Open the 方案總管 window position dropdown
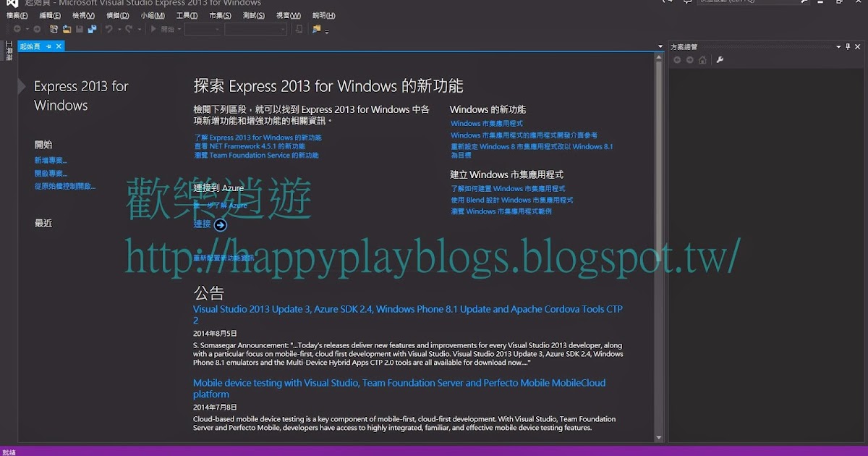Viewport: 868px width, 456px height. (x=839, y=46)
